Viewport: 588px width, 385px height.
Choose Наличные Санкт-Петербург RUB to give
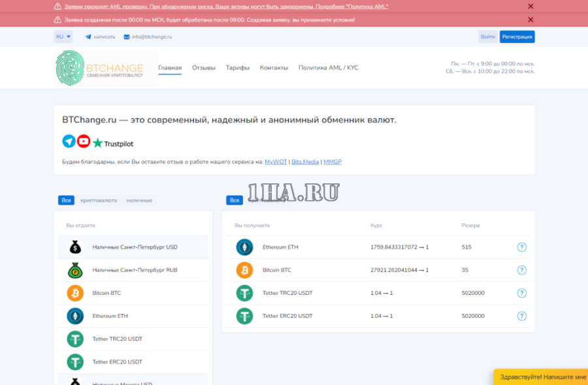pyautogui.click(x=134, y=270)
